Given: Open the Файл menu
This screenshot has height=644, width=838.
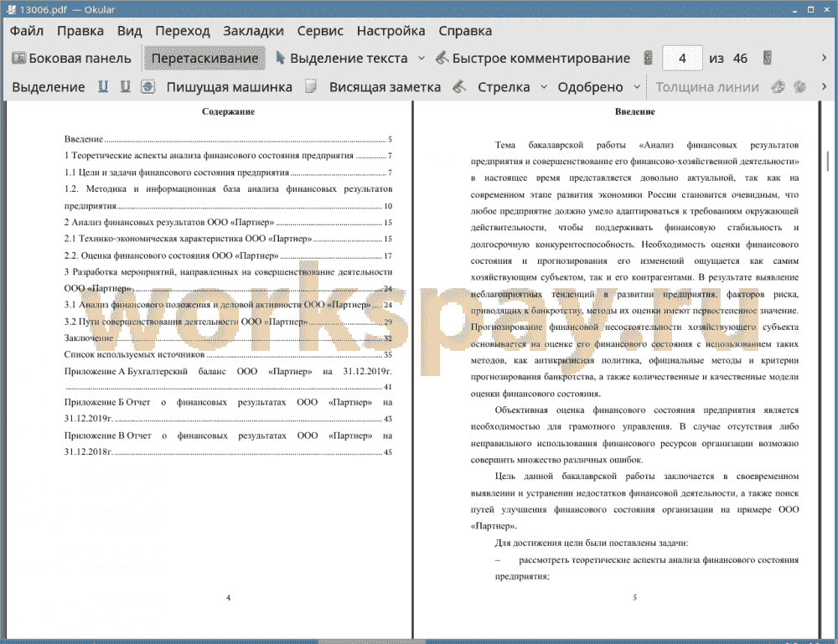Looking at the screenshot, I should pos(26,31).
